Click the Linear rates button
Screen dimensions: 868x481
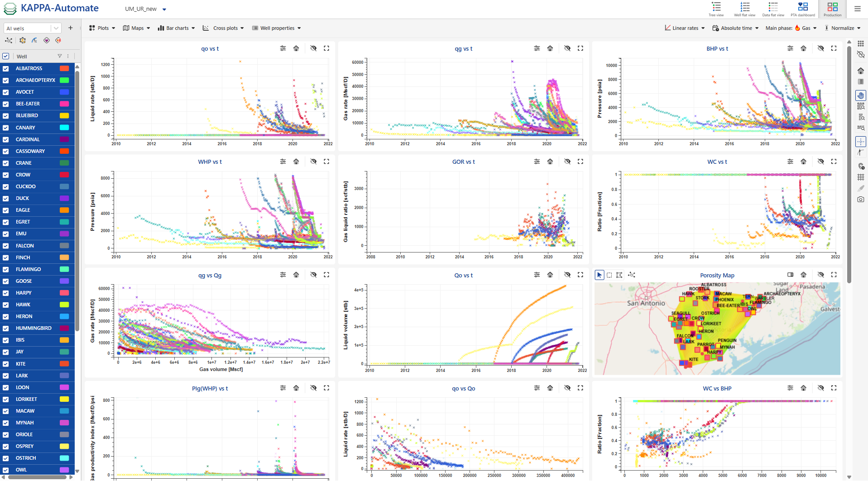tap(684, 28)
